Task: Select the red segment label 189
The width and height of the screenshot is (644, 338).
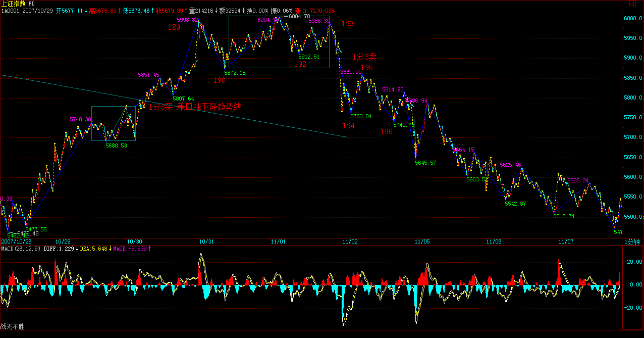Action: click(174, 27)
